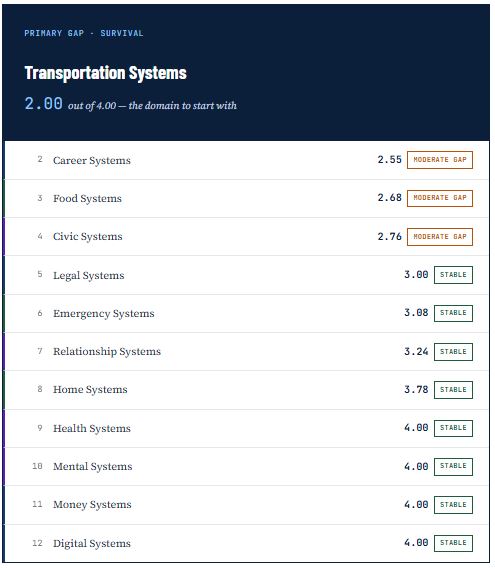Click the Stable badge next to Digital Systems
The width and height of the screenshot is (495, 568).
453,543
